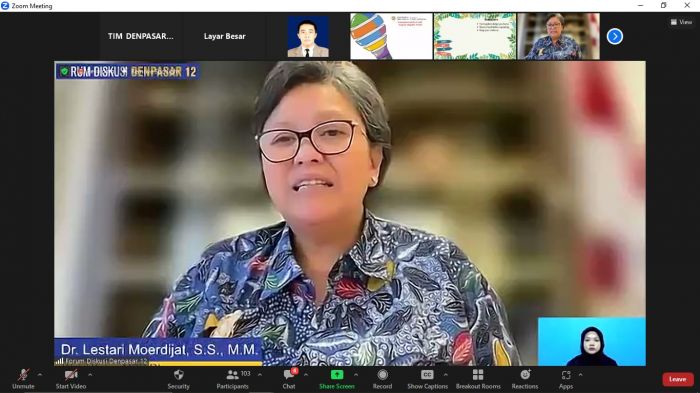The width and height of the screenshot is (700, 393).
Task: Expand arrow next to Chat
Action: (x=306, y=375)
